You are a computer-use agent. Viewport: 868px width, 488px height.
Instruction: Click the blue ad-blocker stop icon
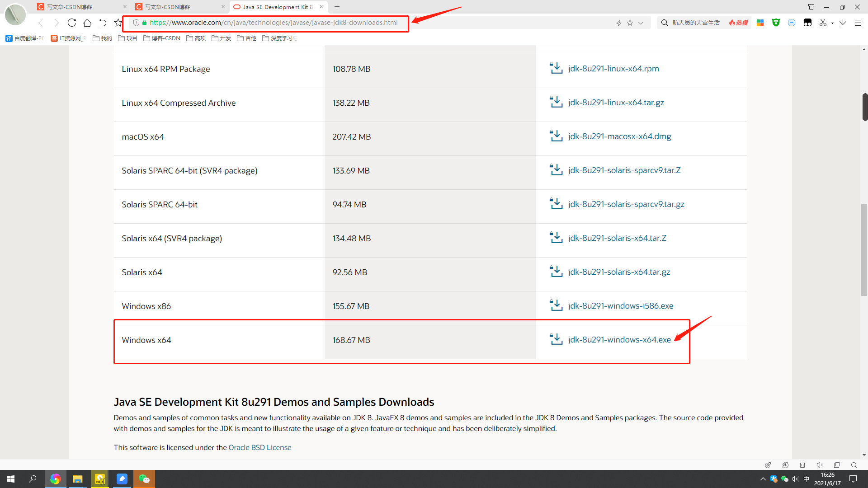792,23
